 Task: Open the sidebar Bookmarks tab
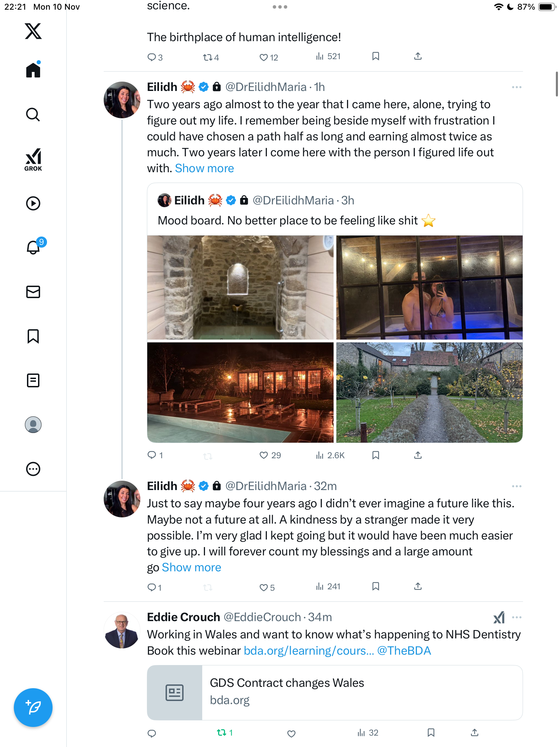[x=33, y=336]
